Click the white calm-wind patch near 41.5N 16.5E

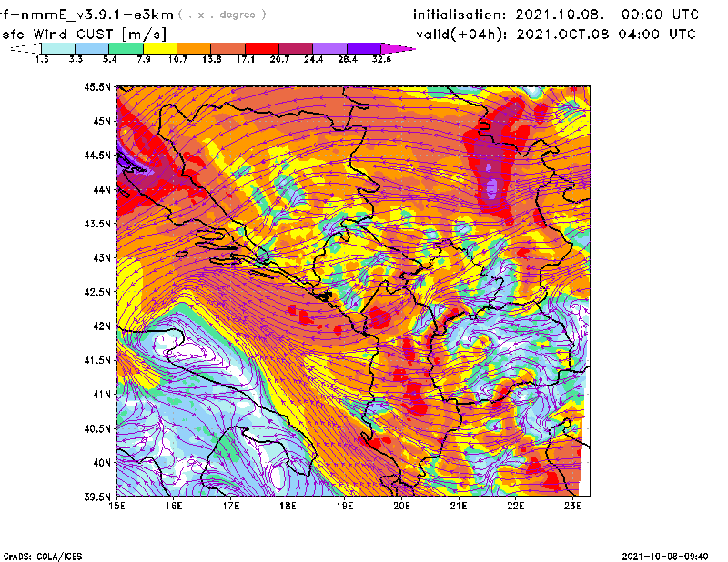tap(193, 349)
